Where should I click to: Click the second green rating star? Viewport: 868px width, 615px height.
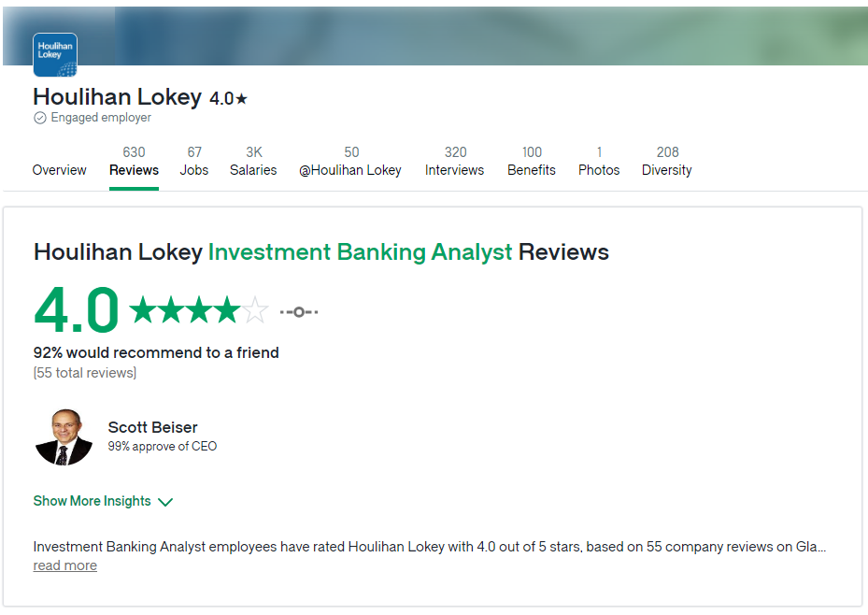pos(170,309)
